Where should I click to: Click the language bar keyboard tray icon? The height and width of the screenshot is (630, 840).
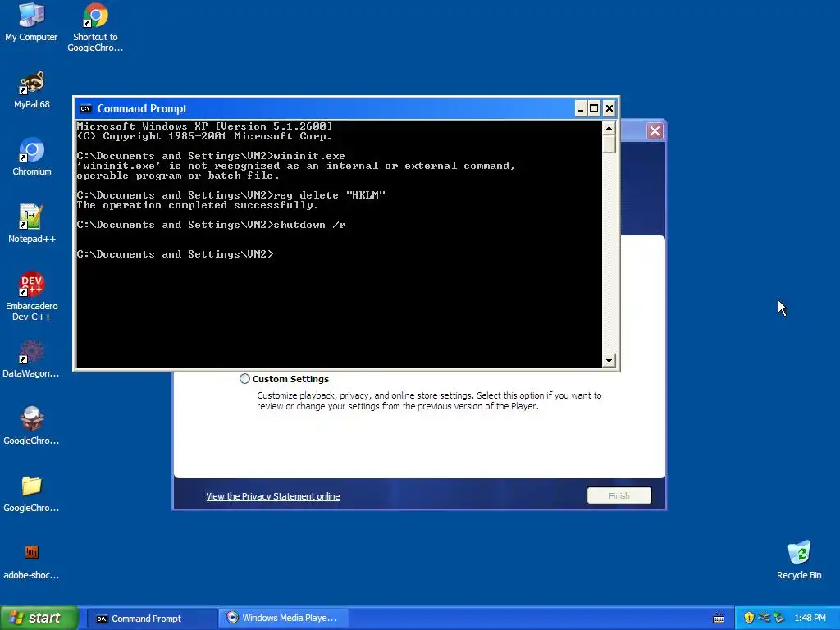[719, 619]
